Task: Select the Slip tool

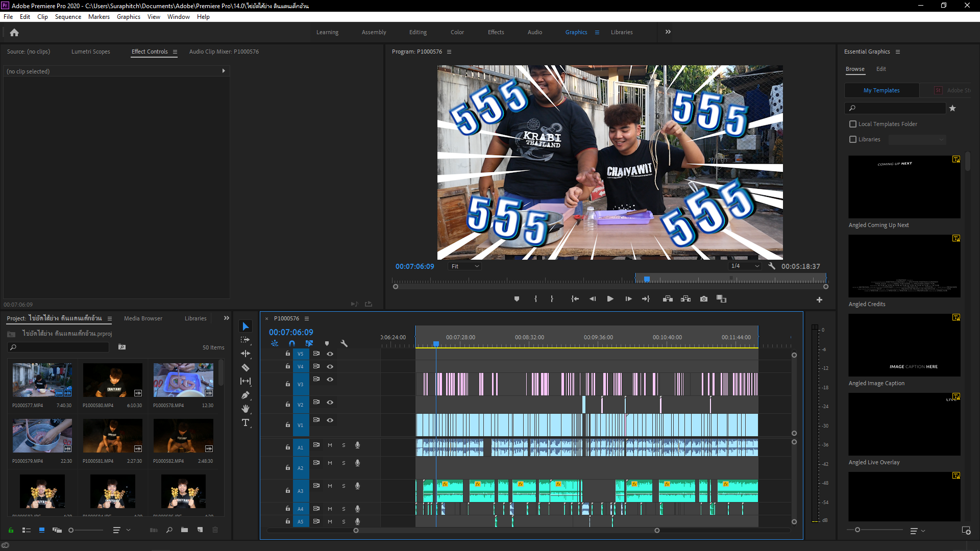Action: pyautogui.click(x=246, y=381)
